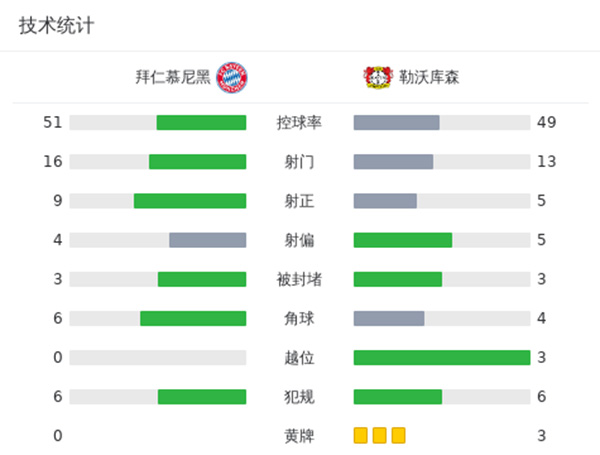The height and width of the screenshot is (455, 600).
Task: Select the 技术统计 heading tab
Action: click(56, 26)
